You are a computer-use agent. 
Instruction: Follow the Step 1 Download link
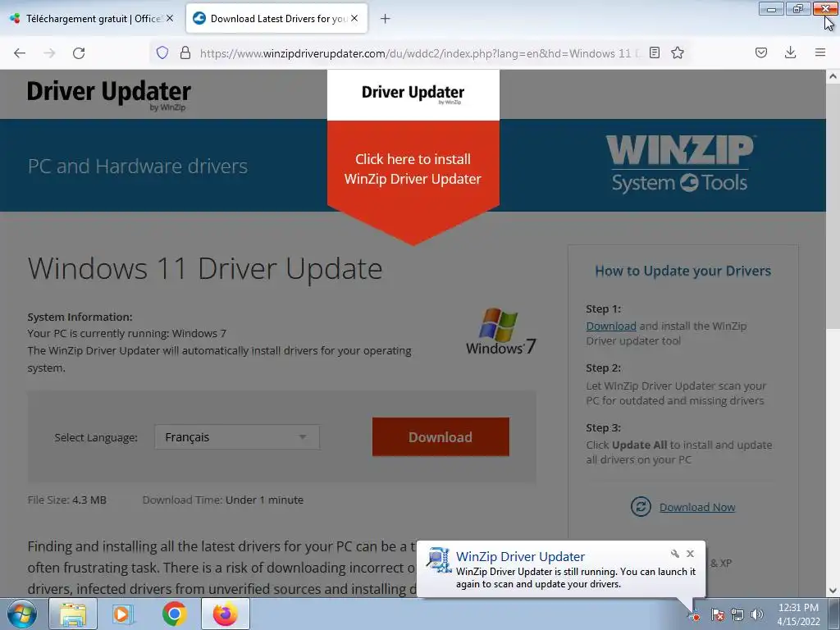(x=610, y=326)
